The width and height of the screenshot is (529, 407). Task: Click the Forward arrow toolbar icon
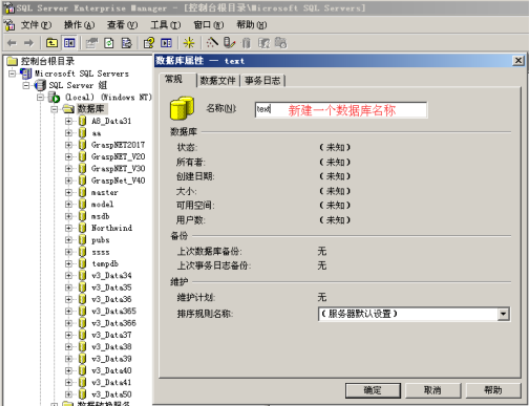click(x=29, y=43)
